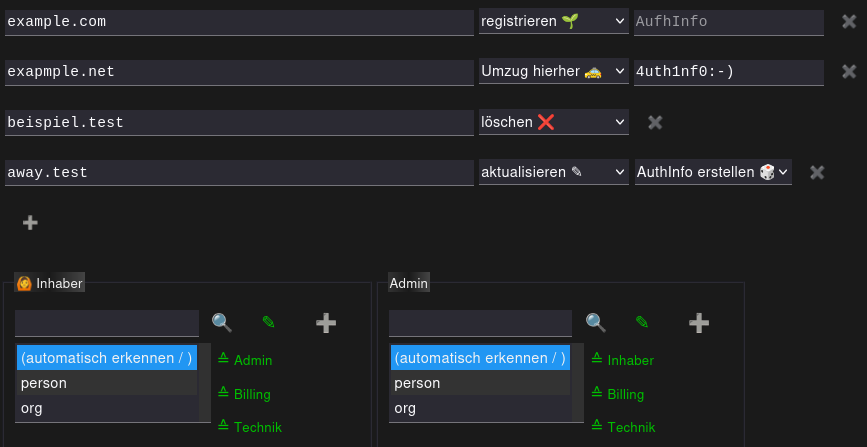Image resolution: width=867 pixels, height=447 pixels.
Task: Search Admin contacts with magnifier icon
Action: (596, 322)
